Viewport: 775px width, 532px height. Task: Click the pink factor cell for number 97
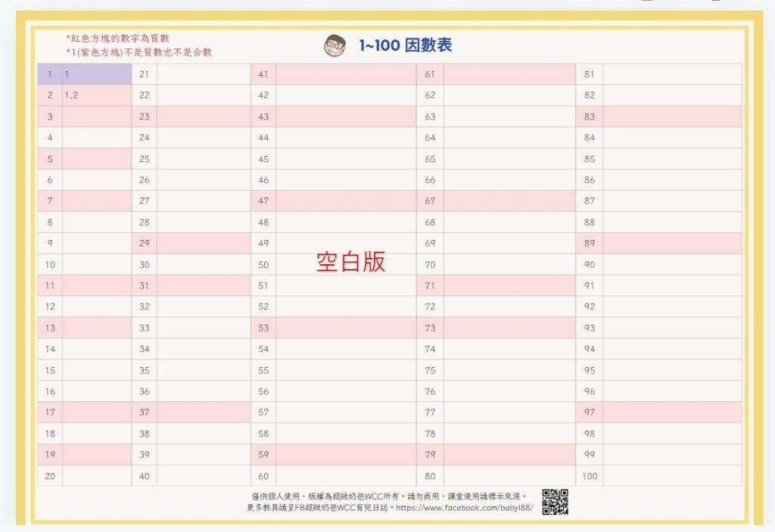[671, 412]
